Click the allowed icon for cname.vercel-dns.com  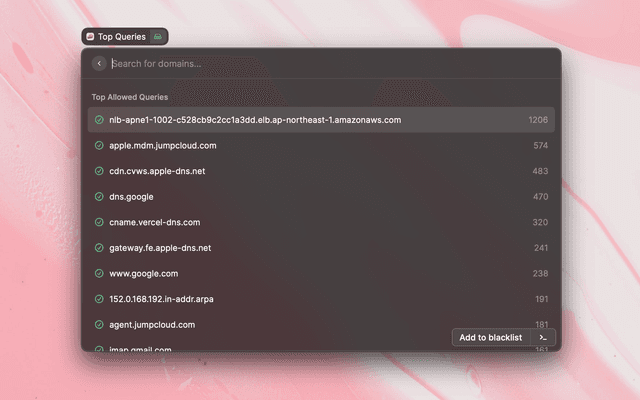[99, 222]
